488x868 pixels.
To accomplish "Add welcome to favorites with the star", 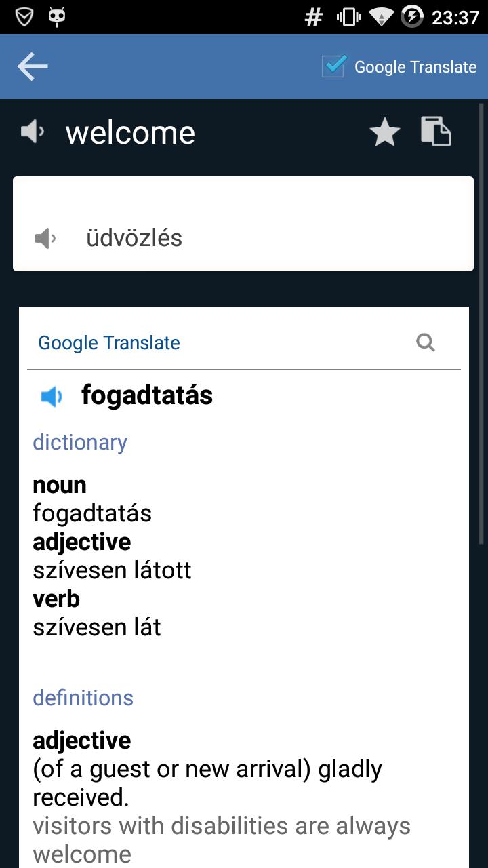I will (384, 132).
